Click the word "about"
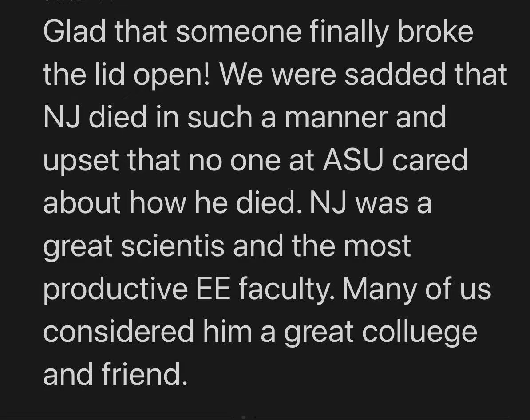Viewport: 530px width, 420px height. pos(83,203)
